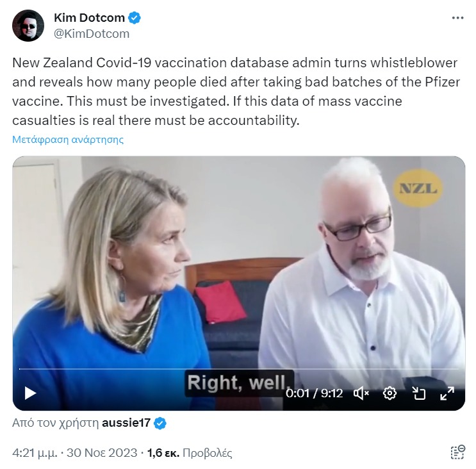Open the @KimDotcom handle link
Viewport: 476px width, 469px height.
click(x=92, y=34)
